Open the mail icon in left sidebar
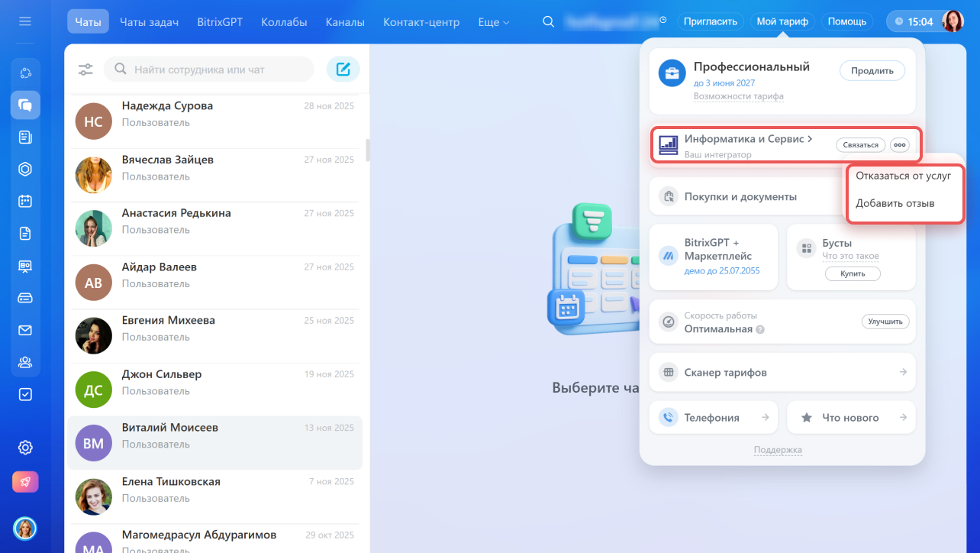The image size is (980, 553). pos(25,330)
